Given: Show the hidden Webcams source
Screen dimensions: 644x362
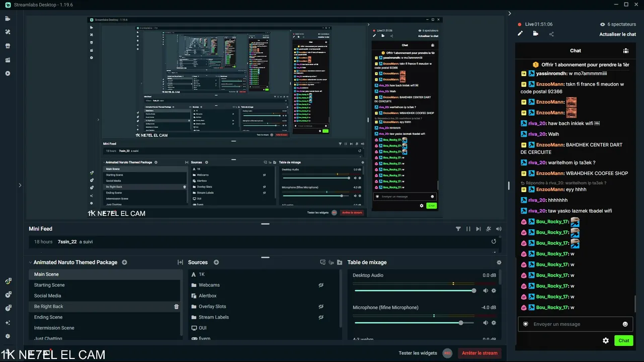Looking at the screenshot, I should pyautogui.click(x=321, y=285).
